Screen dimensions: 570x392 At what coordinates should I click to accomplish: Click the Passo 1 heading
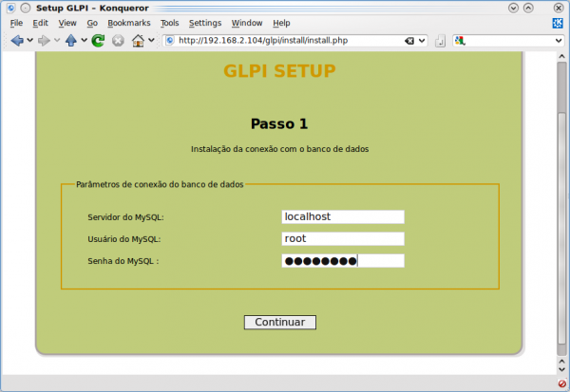tap(279, 124)
